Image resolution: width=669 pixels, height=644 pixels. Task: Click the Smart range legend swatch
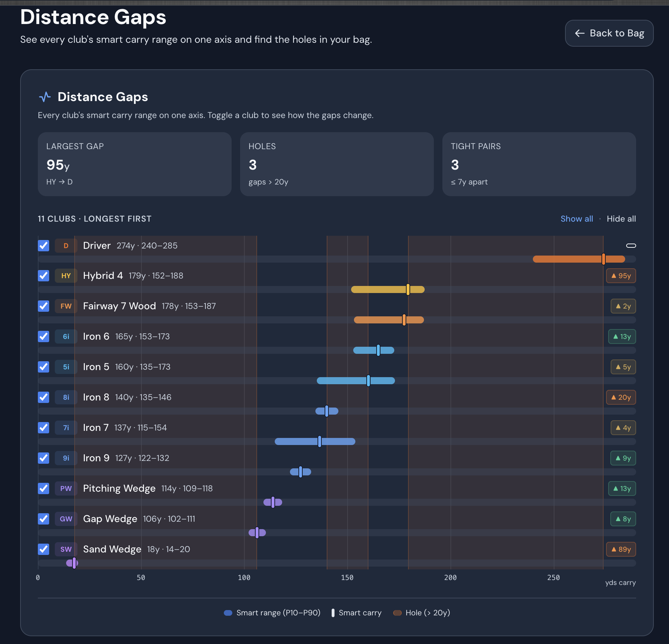pos(228,613)
